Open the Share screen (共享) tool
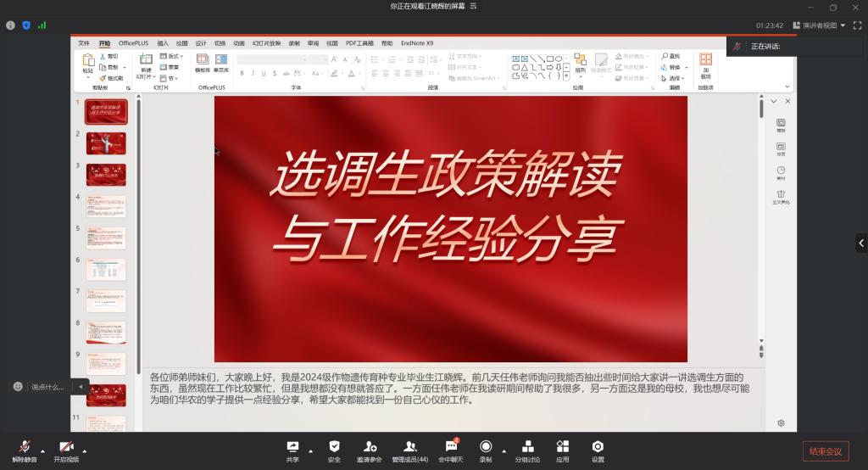The image size is (868, 470). pyautogui.click(x=292, y=450)
